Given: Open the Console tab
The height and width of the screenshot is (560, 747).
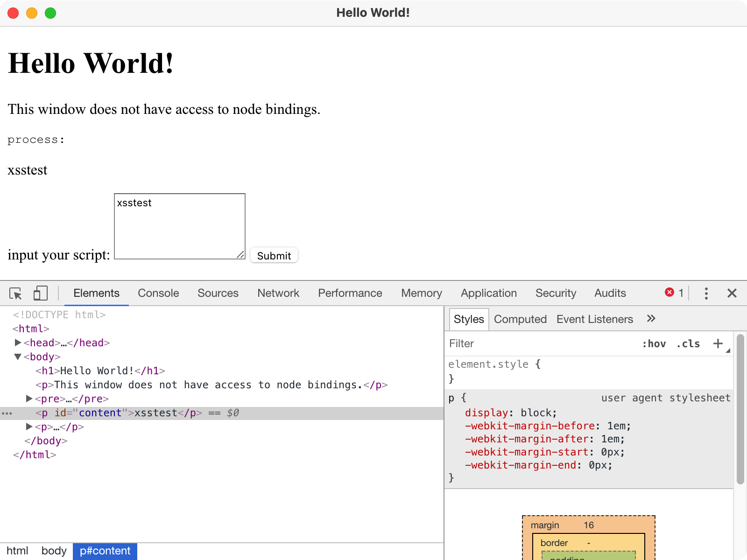Looking at the screenshot, I should point(158,293).
